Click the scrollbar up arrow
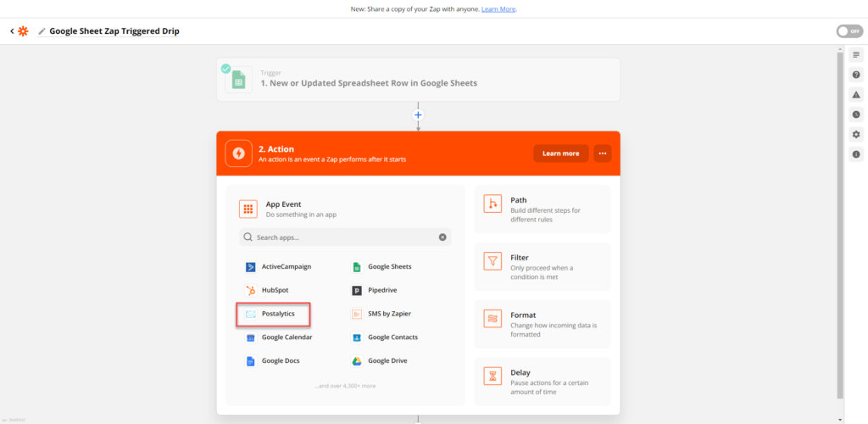Screen dimensions: 868x424 (841, 49)
